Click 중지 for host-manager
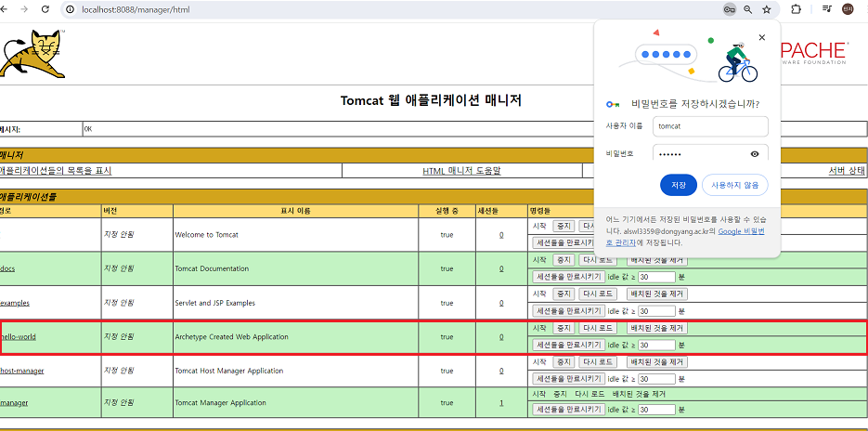Image resolution: width=868 pixels, height=431 pixels. coord(564,361)
